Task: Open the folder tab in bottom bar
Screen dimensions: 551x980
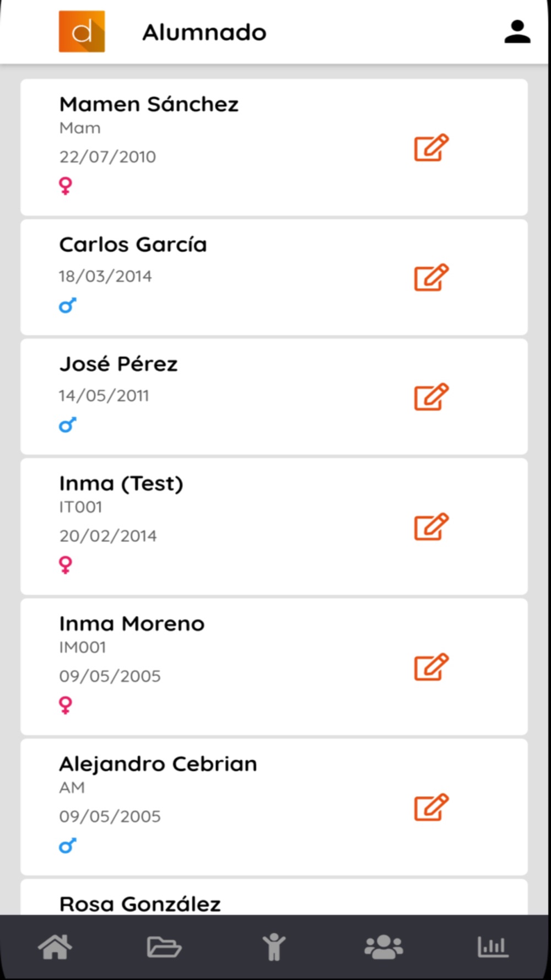Action: [164, 947]
